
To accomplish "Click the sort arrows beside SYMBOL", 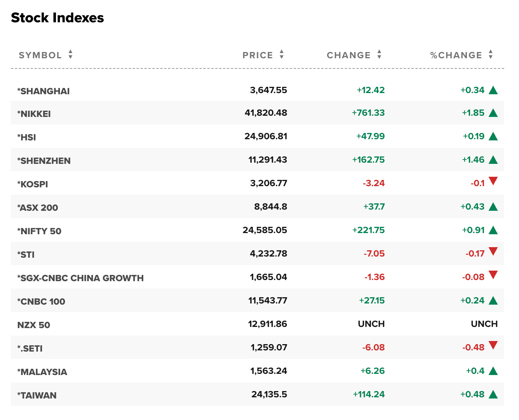I will point(70,54).
